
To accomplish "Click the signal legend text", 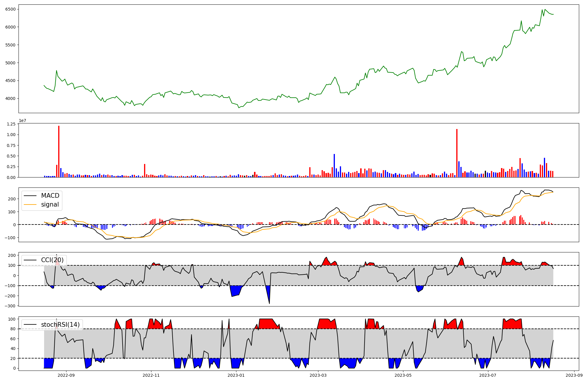I will click(x=50, y=205).
